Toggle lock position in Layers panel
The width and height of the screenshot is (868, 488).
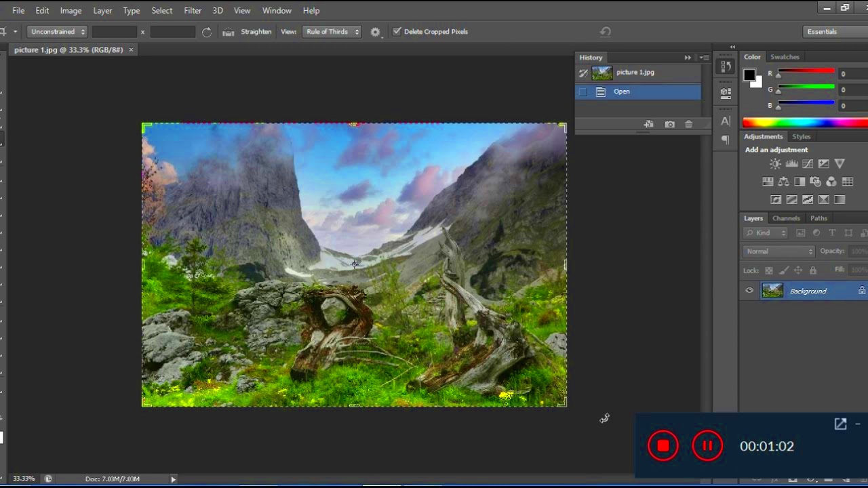tap(798, 270)
